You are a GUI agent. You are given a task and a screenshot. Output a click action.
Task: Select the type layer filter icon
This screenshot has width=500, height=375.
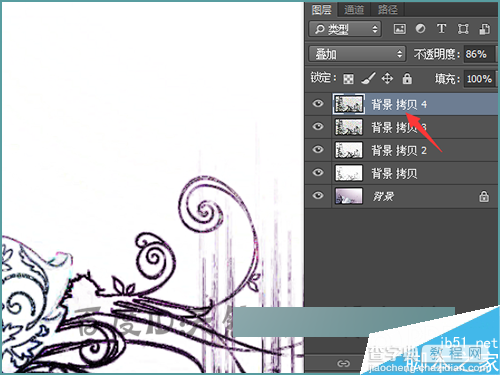pyautogui.click(x=441, y=29)
